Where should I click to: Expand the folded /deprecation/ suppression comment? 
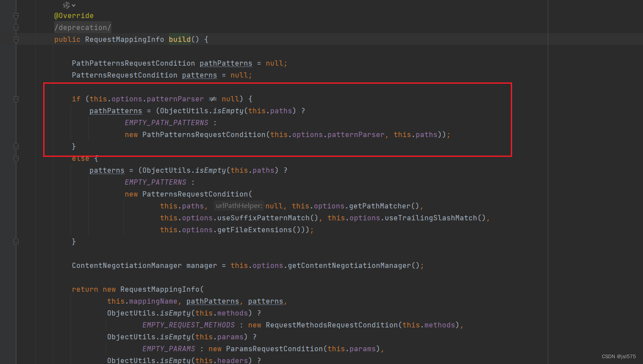click(83, 27)
